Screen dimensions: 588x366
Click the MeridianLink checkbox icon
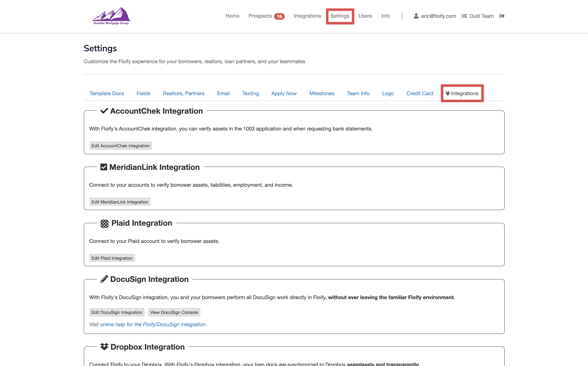pos(104,167)
